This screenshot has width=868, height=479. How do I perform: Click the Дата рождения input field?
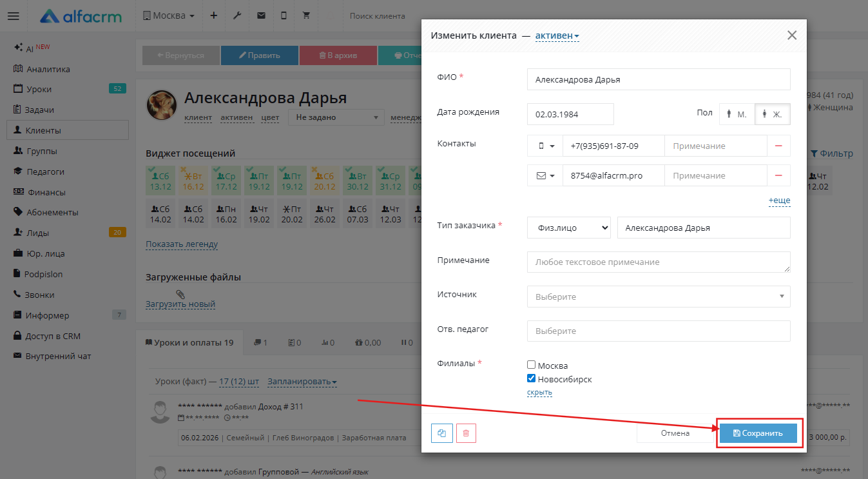(x=570, y=114)
